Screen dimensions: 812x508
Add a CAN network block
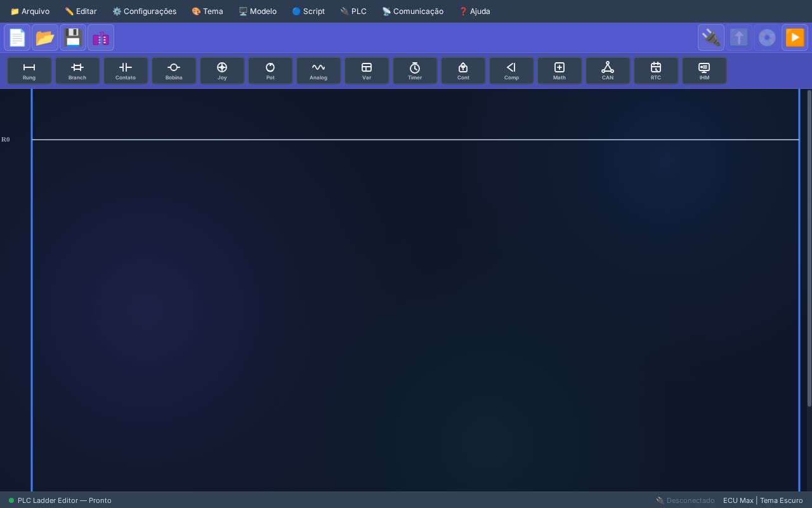coord(608,70)
